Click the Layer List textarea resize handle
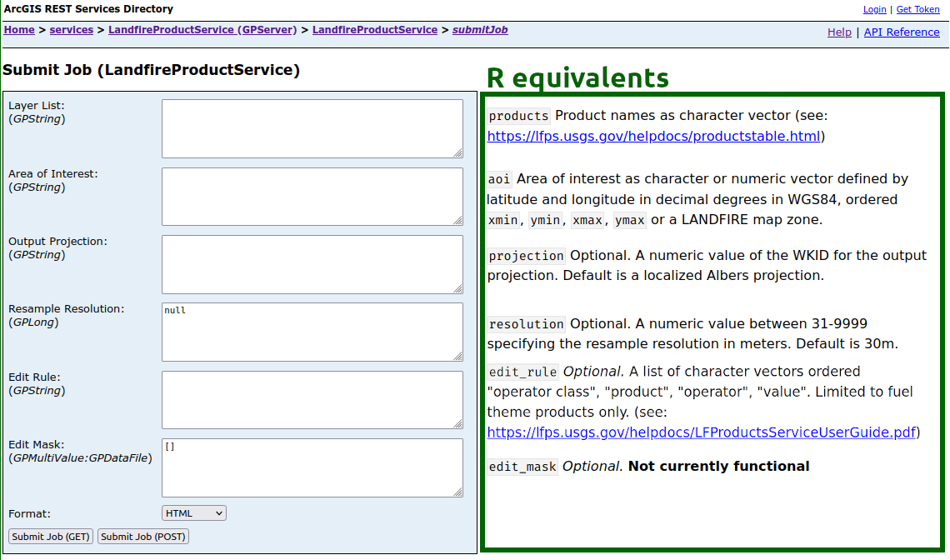 click(458, 153)
